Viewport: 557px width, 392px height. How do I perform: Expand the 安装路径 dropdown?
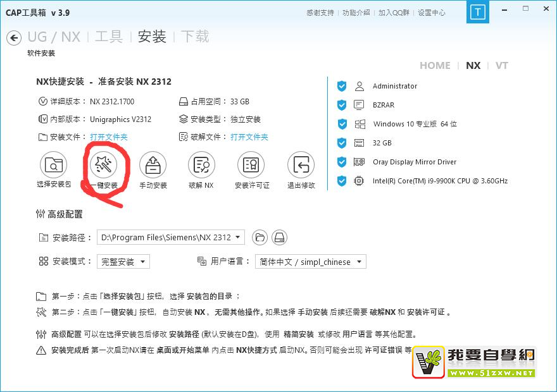pos(238,238)
